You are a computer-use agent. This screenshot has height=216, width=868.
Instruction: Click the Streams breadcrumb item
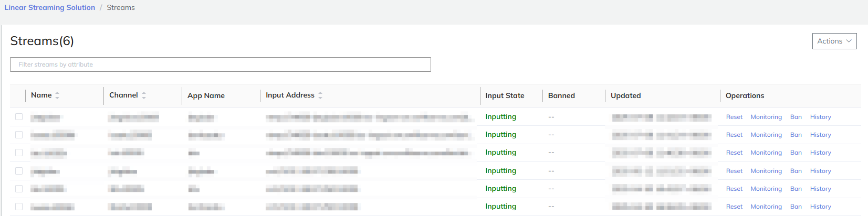[x=121, y=8]
